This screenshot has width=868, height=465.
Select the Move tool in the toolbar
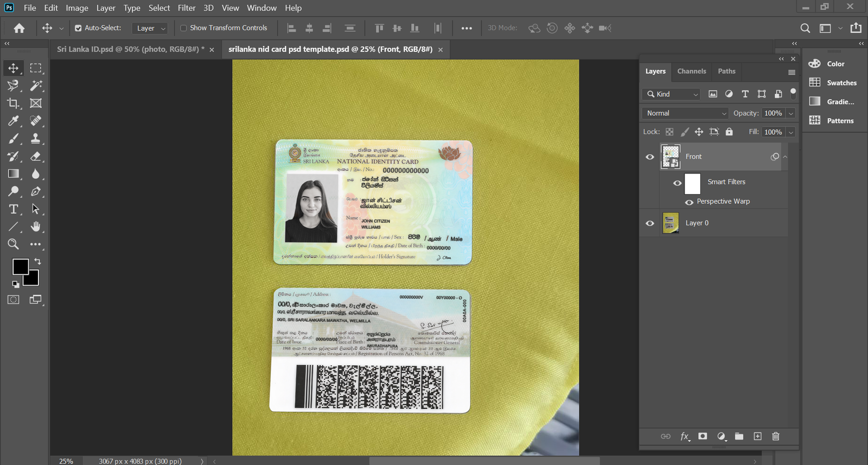[14, 68]
